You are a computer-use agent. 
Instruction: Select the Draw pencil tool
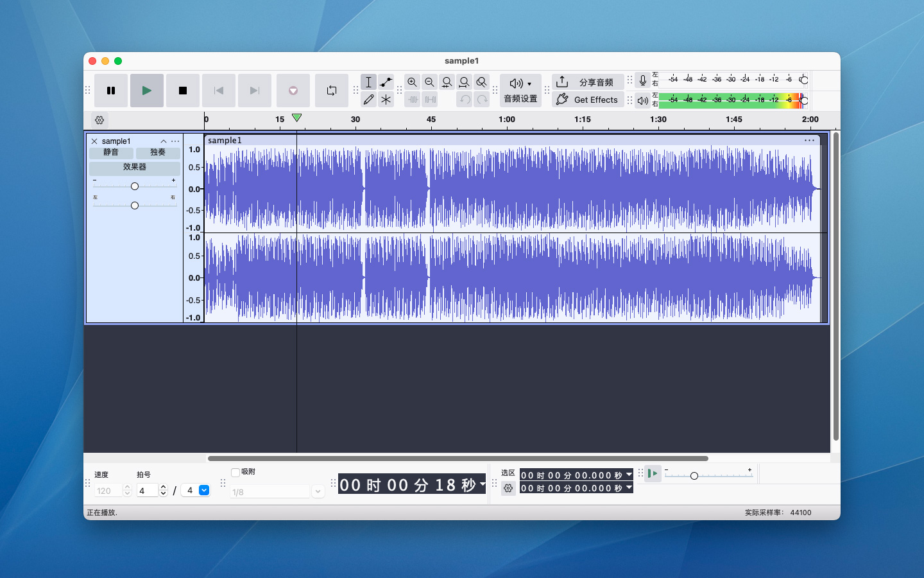coord(368,100)
